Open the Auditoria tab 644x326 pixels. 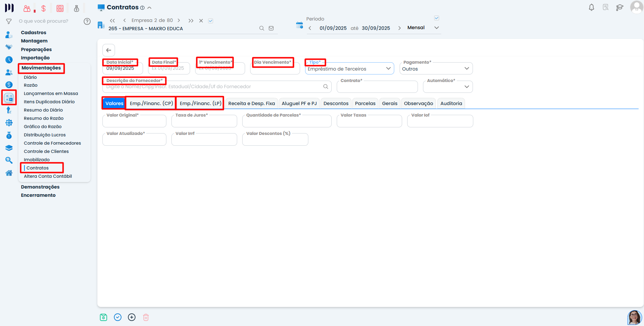tap(451, 104)
